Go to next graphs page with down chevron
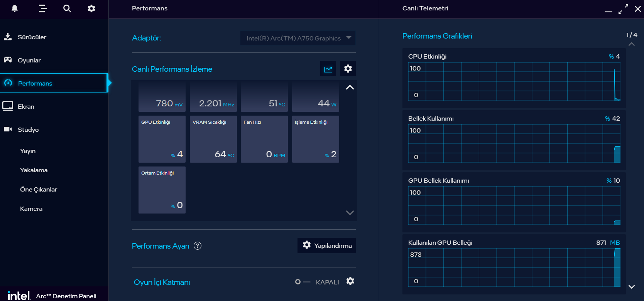This screenshot has height=301, width=644. point(632,287)
